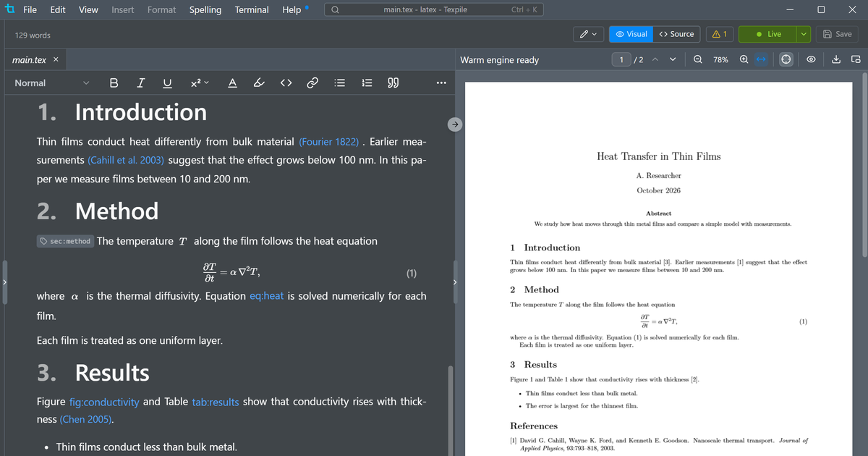Insert inline code formatting

pyautogui.click(x=286, y=83)
